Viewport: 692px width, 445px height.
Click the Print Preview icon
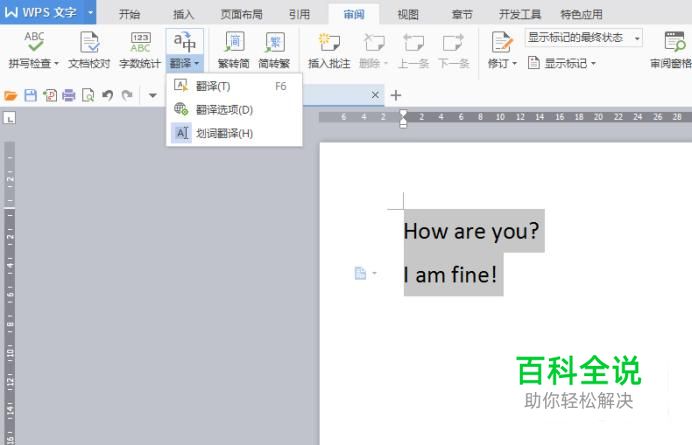pos(88,95)
